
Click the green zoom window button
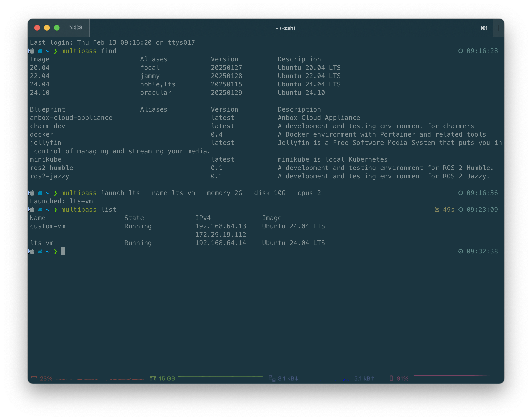(x=57, y=28)
